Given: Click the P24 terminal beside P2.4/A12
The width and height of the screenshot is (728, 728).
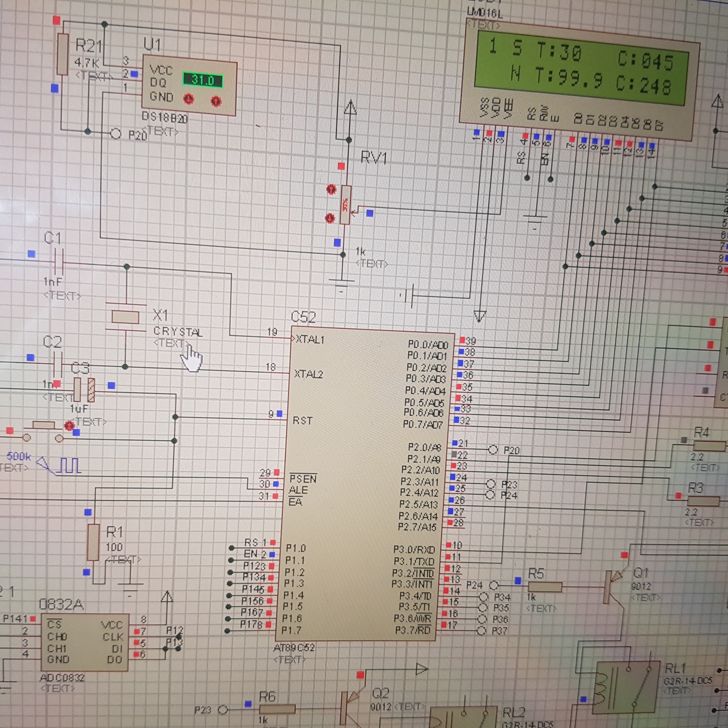Looking at the screenshot, I should 490,495.
